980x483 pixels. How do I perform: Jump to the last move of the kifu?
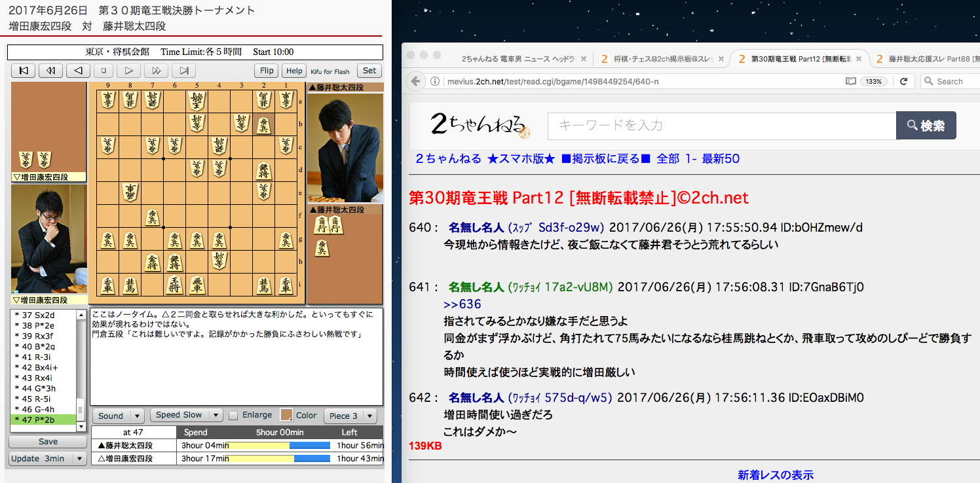click(184, 71)
